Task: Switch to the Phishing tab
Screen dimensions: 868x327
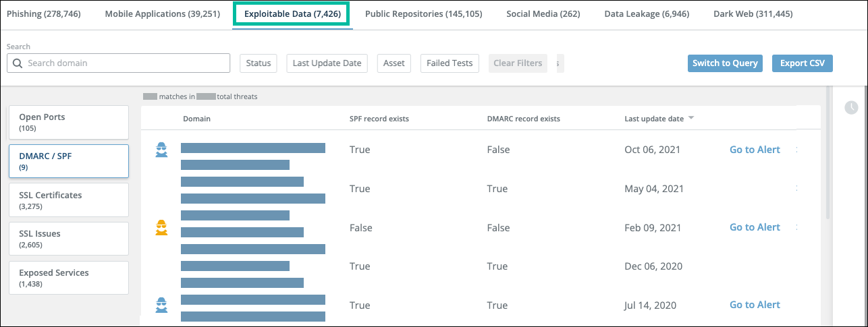Action: (44, 14)
